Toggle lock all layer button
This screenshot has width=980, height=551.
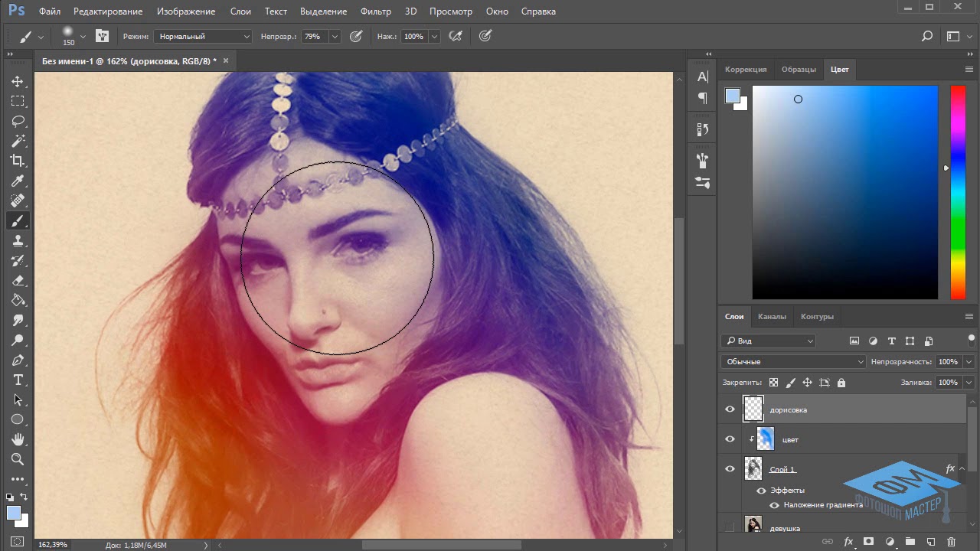841,382
